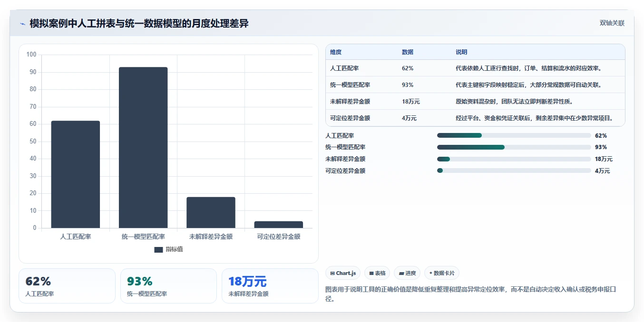Click the 4万元 progress value label
Screen dimensions: 644x322
(602, 171)
